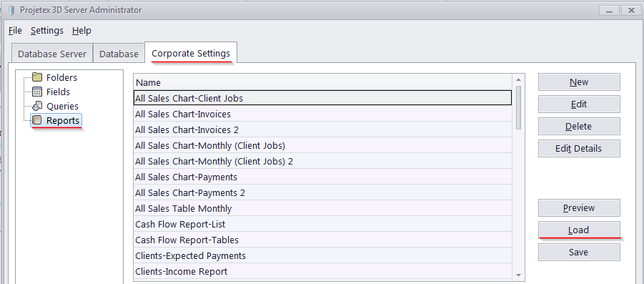
Task: Switch to the Database tab
Action: [119, 54]
